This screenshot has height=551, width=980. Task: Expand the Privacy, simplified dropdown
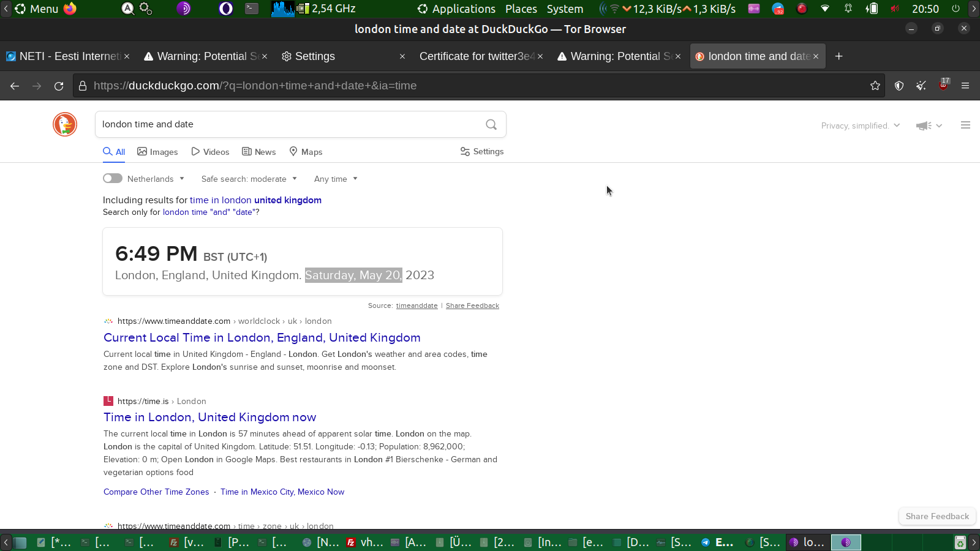point(861,126)
